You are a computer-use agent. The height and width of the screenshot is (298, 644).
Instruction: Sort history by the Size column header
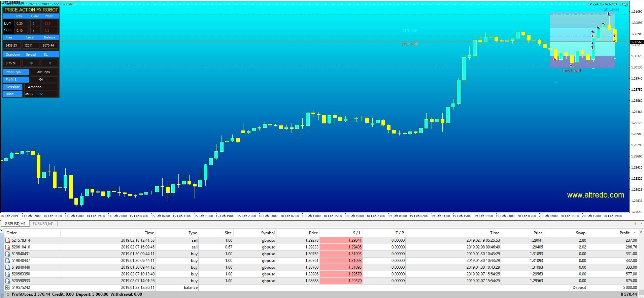tap(228, 233)
